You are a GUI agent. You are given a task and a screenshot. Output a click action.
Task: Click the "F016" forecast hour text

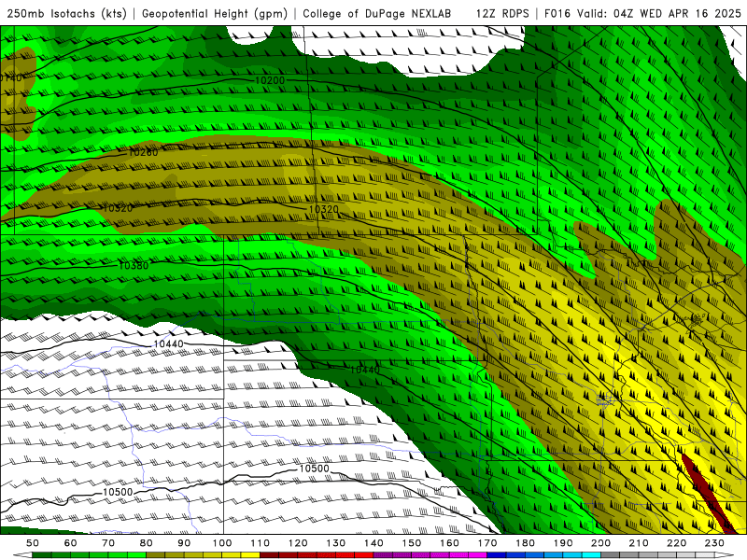[557, 13]
